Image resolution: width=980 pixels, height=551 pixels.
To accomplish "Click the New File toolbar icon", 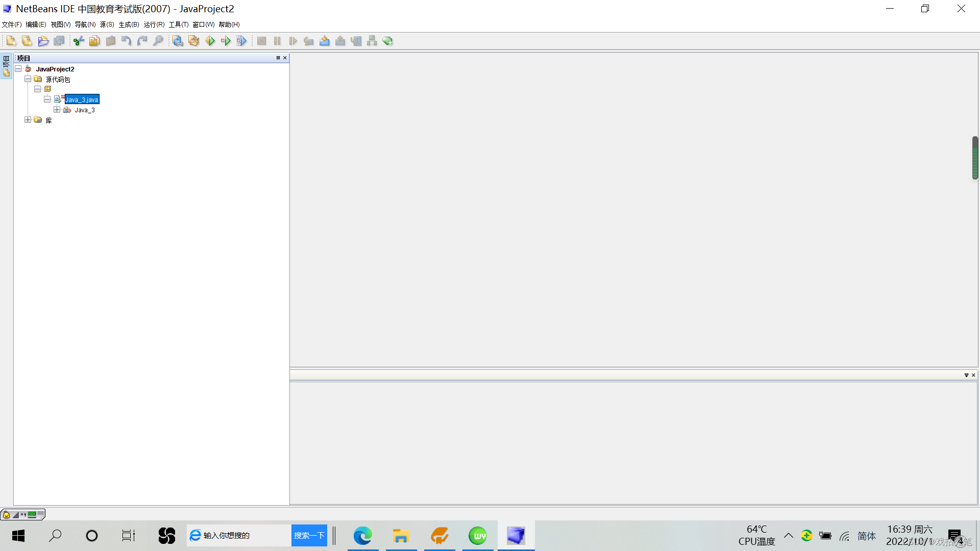I will [x=11, y=41].
